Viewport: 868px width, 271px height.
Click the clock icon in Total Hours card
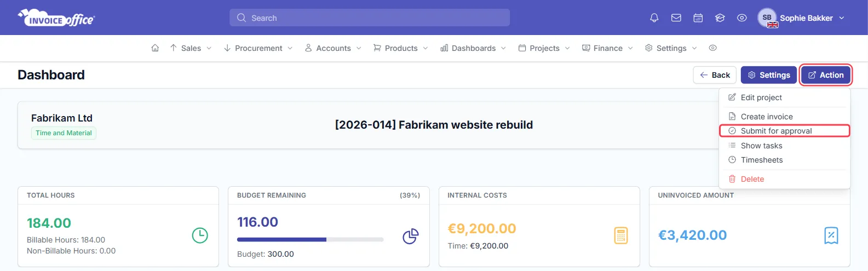tap(200, 235)
